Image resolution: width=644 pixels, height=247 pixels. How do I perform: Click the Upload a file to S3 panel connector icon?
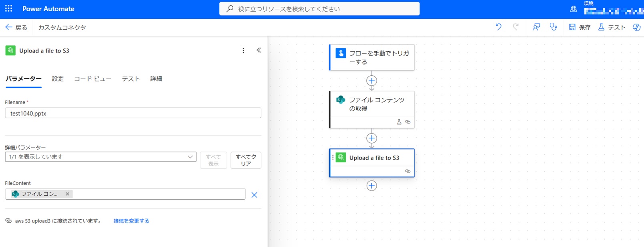pyautogui.click(x=10, y=51)
